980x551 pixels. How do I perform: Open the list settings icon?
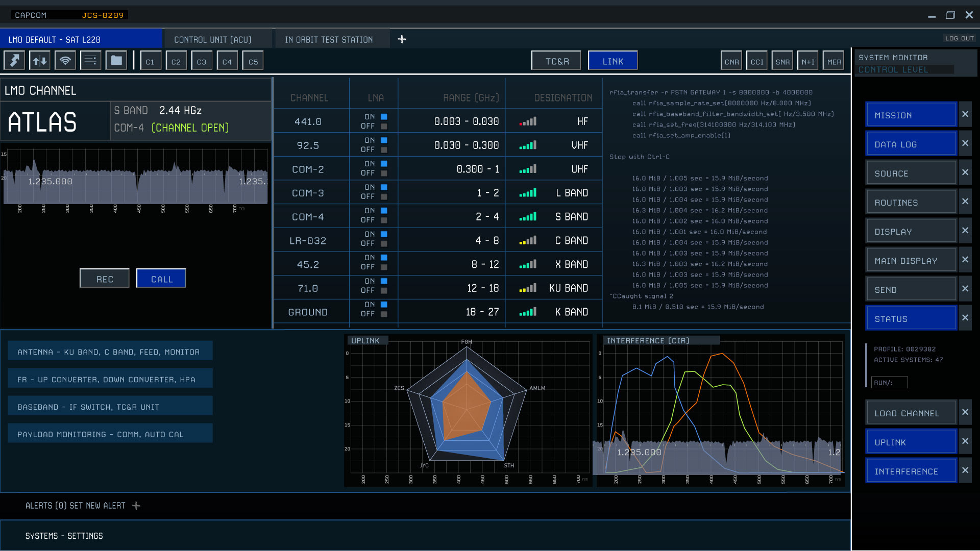90,61
